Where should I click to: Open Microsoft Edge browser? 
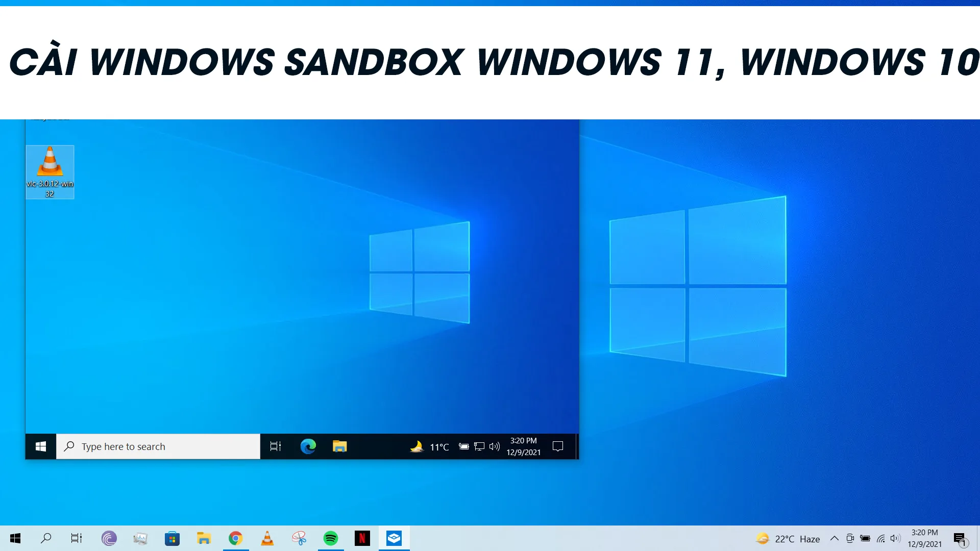pyautogui.click(x=308, y=446)
